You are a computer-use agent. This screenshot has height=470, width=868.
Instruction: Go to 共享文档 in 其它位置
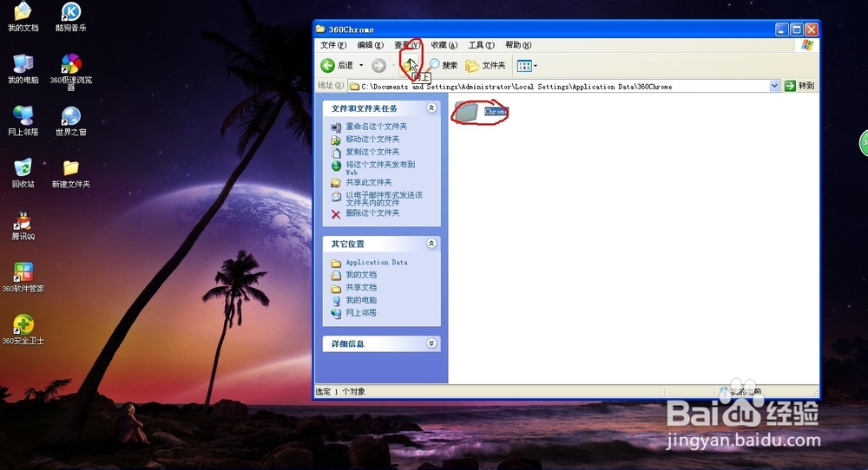click(x=361, y=288)
